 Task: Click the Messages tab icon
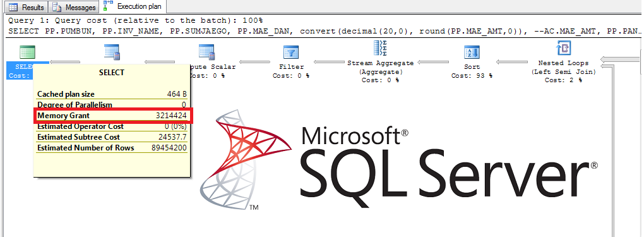coord(57,8)
